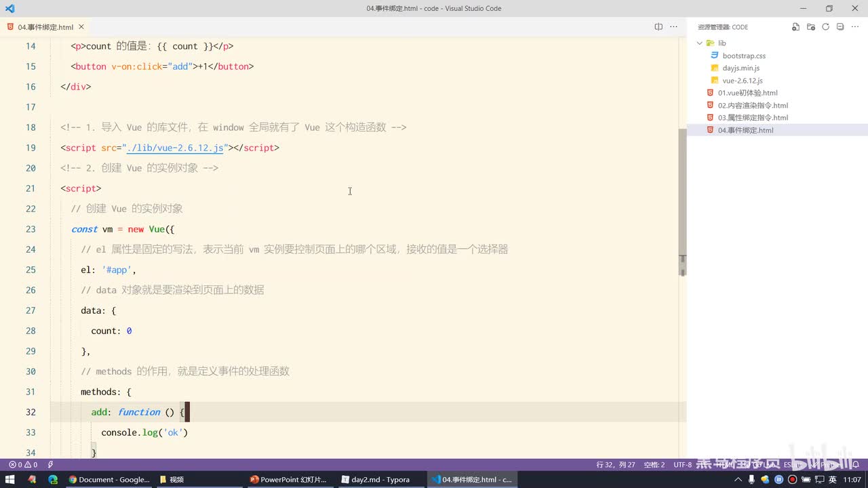Open the 视频 folder taskbar item
This screenshot has width=868, height=488.
(199, 479)
